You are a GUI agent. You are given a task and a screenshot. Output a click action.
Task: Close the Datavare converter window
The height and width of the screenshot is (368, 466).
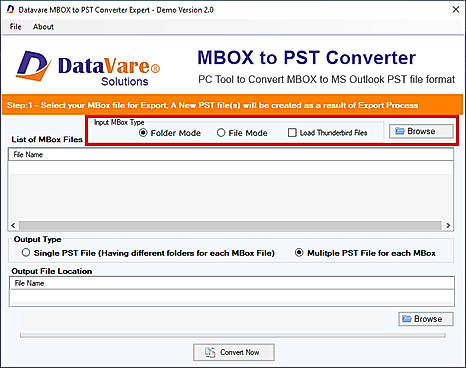coord(456,10)
